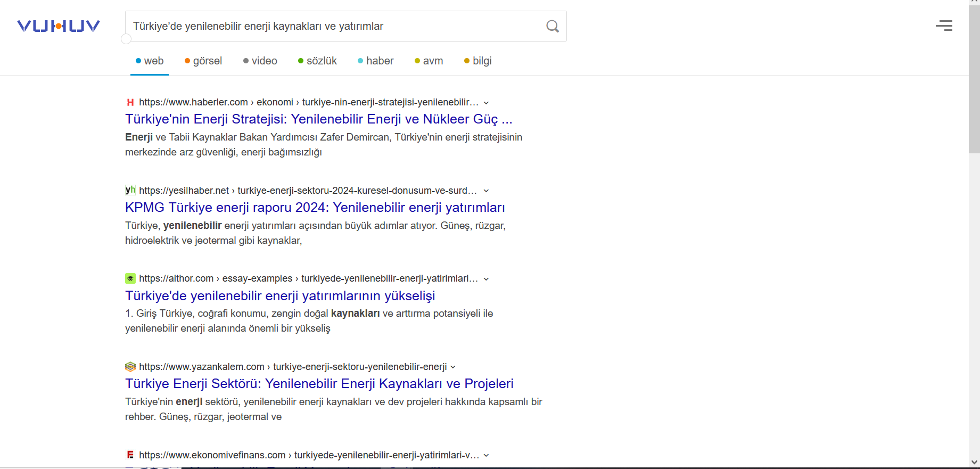This screenshot has height=469, width=980.
Task: Expand the aithor.com result dropdown arrow
Action: point(486,279)
